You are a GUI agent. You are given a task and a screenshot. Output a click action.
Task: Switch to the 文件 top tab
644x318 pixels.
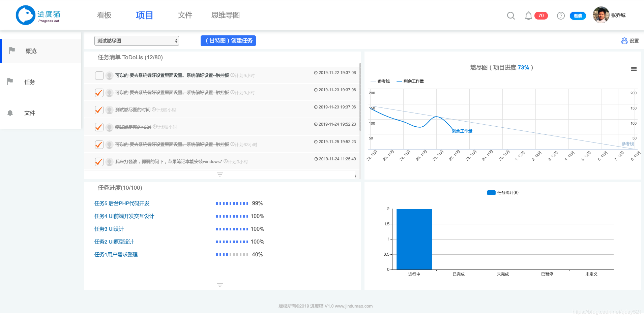[185, 15]
